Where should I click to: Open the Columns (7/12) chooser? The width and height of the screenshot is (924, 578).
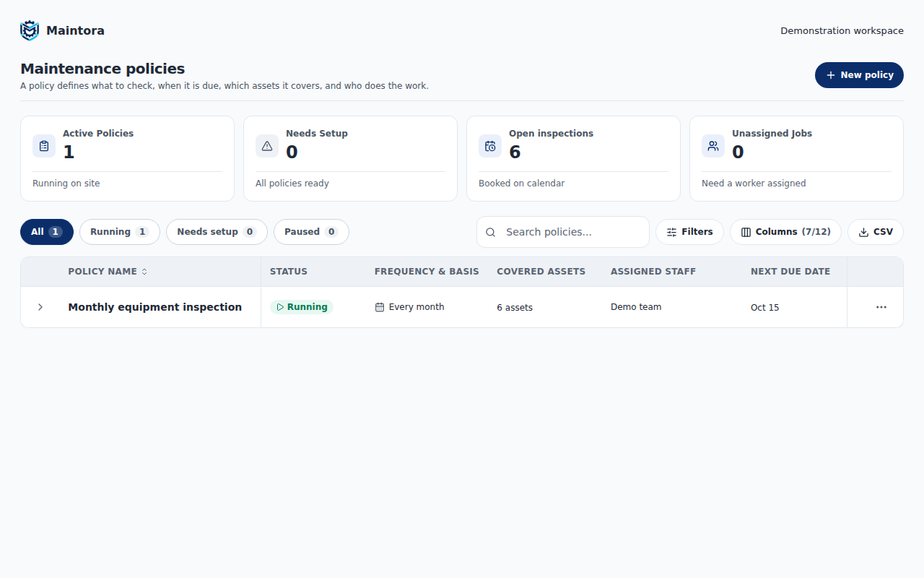click(x=785, y=232)
